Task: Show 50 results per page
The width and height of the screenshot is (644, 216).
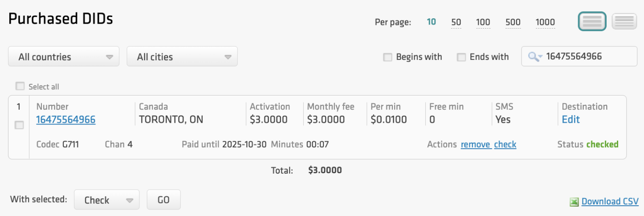Action: (x=456, y=22)
